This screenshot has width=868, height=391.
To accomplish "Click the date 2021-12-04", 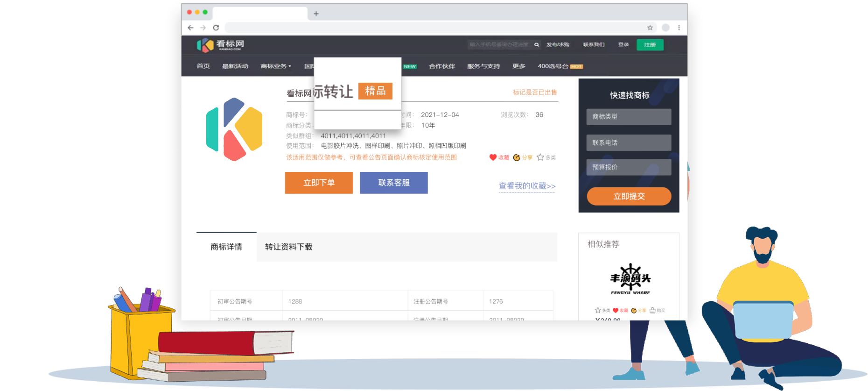I will [x=440, y=115].
